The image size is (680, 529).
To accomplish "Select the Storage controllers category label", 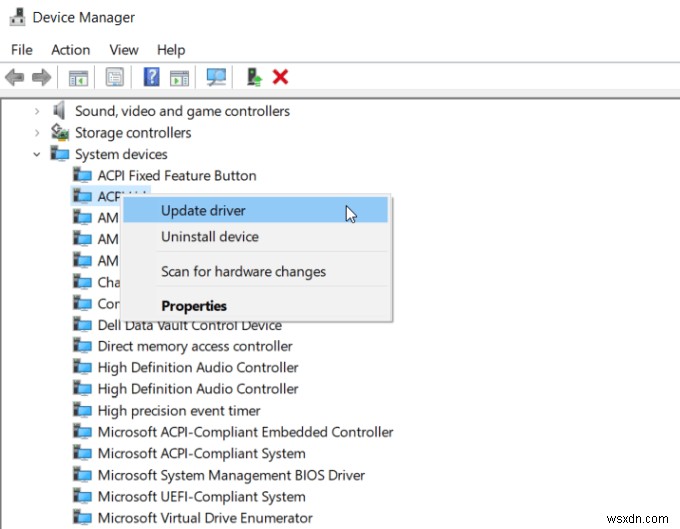I will click(x=133, y=133).
